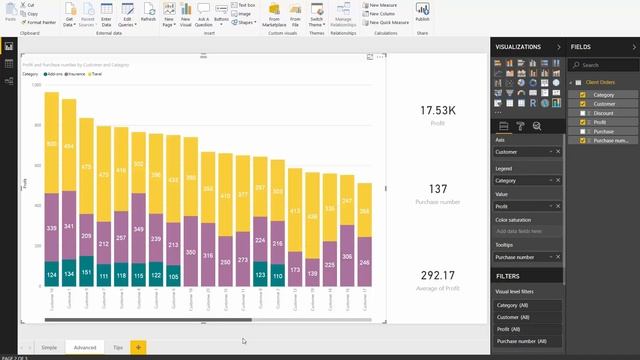This screenshot has width=640, height=360.
Task: Open the Buttons dropdown in Insert group
Action: 221,16
